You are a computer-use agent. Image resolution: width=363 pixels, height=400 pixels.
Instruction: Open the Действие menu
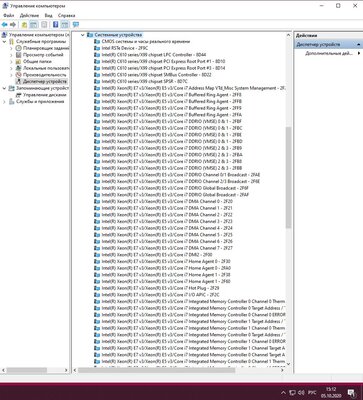point(29,15)
